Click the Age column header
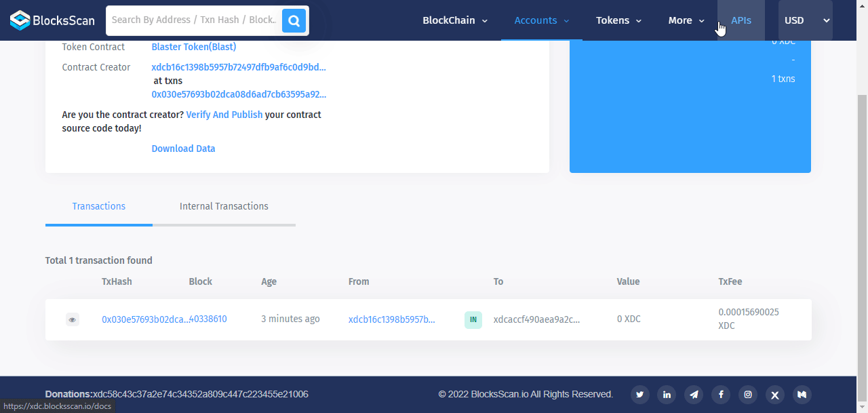The image size is (868, 413). click(x=269, y=281)
